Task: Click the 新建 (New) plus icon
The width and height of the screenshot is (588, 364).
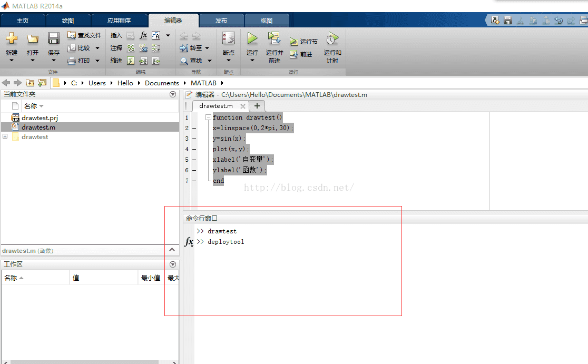Action: [11, 38]
